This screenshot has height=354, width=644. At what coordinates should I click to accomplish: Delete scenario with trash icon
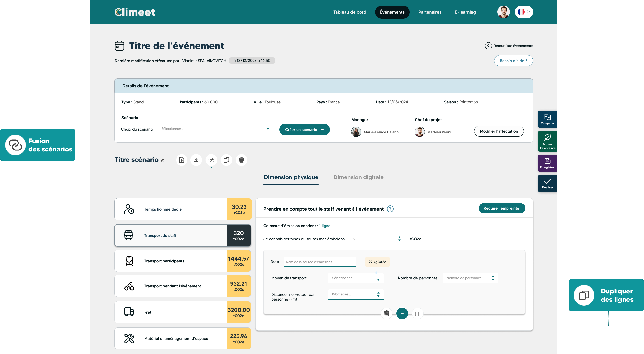pos(241,160)
